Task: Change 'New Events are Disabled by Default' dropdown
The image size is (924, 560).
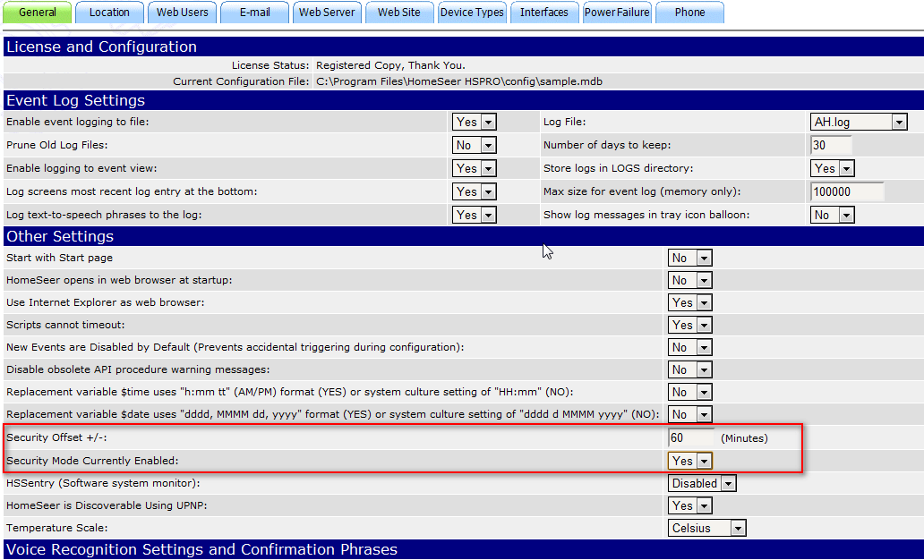Action: (690, 347)
